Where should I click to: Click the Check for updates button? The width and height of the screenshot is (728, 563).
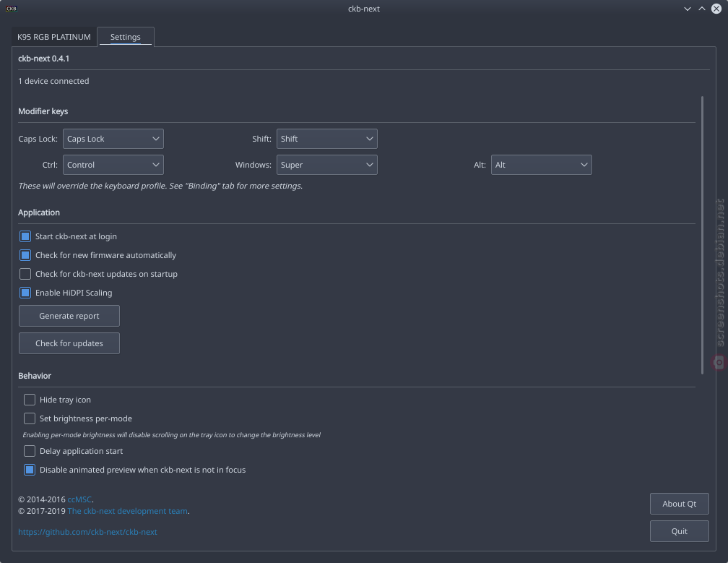[x=69, y=343]
